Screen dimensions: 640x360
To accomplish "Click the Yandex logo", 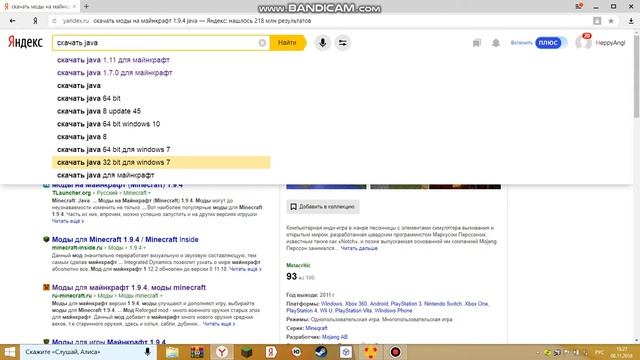I will [25, 42].
